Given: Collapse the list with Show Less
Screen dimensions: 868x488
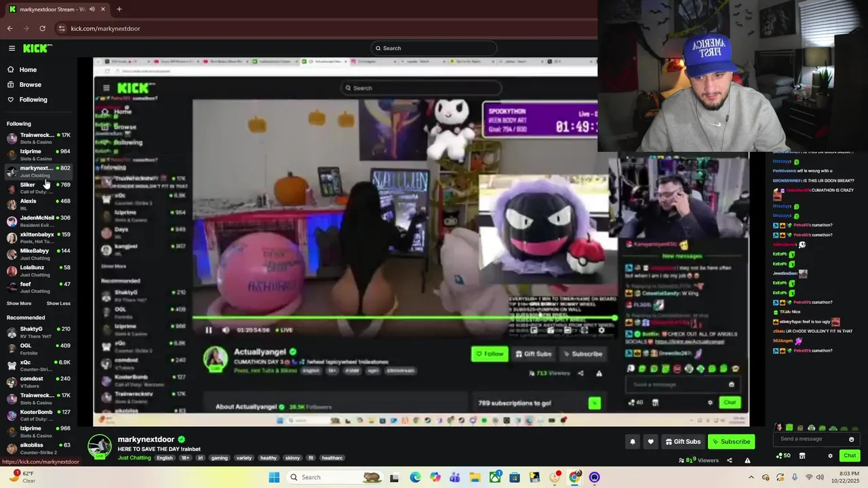Looking at the screenshot, I should click(58, 304).
